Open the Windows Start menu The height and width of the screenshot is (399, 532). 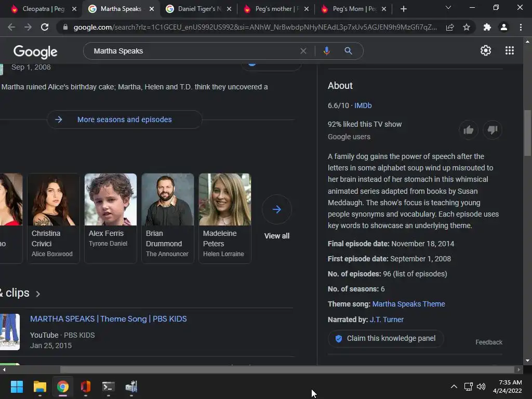tap(17, 387)
